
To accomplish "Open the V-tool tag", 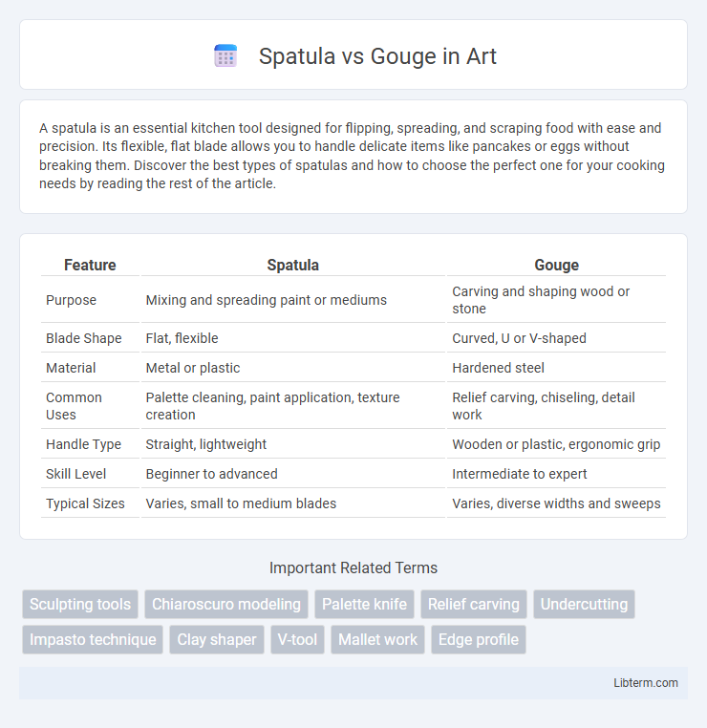I will pyautogui.click(x=297, y=639).
